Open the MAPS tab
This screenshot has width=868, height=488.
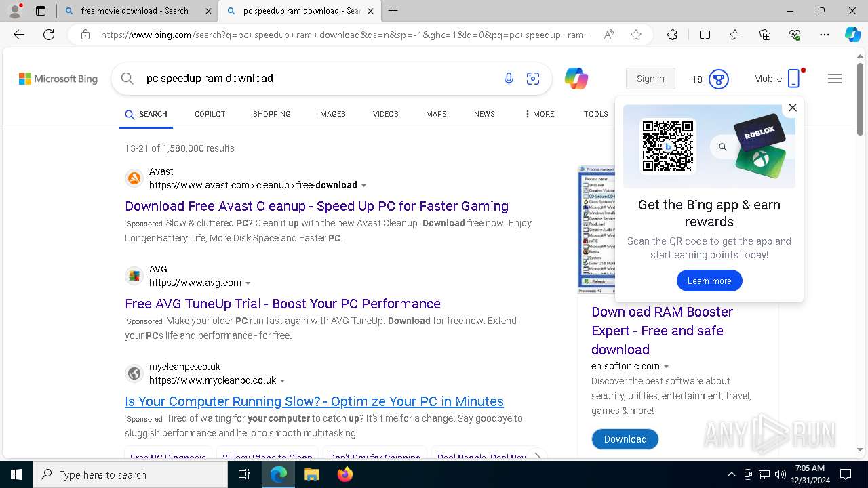pyautogui.click(x=436, y=114)
